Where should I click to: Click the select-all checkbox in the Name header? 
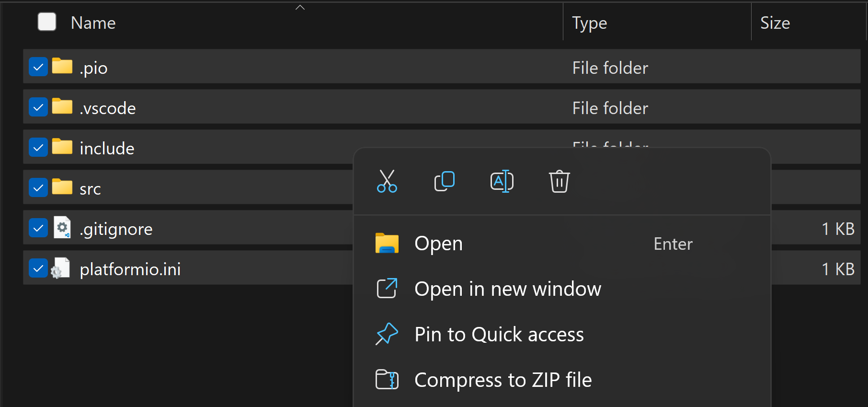[46, 22]
